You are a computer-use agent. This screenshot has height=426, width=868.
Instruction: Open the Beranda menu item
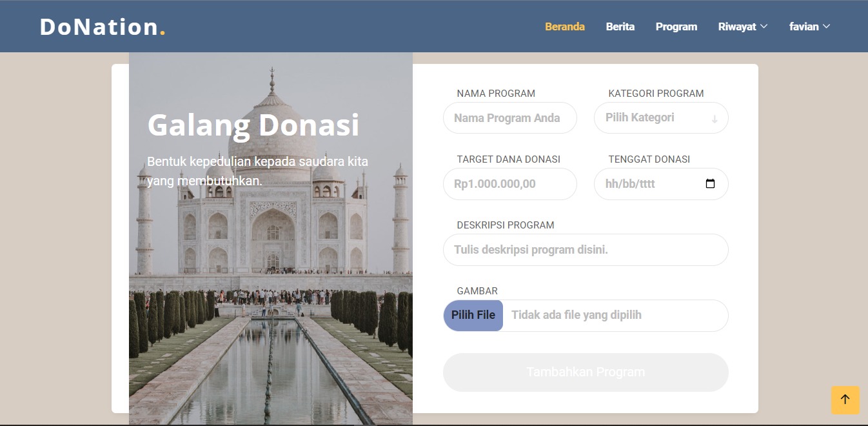[565, 26]
